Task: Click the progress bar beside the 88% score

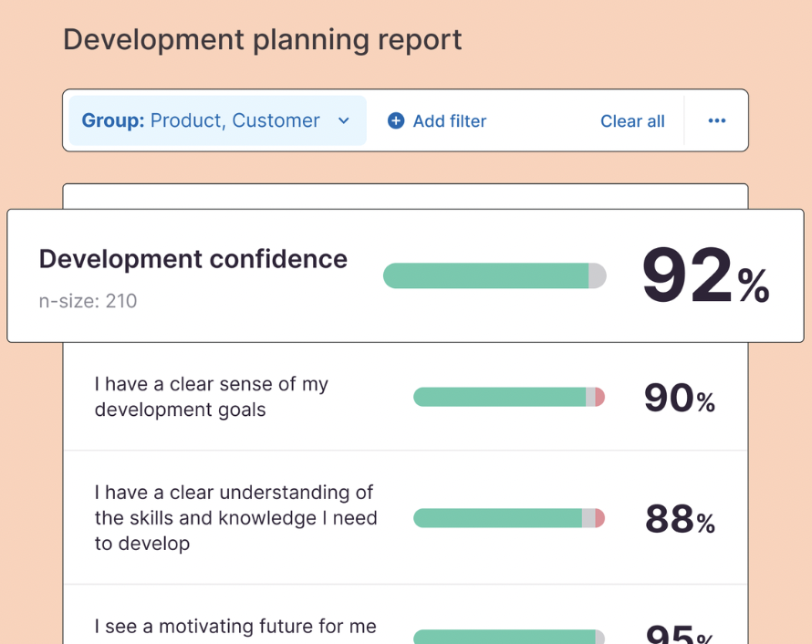Action: pyautogui.click(x=508, y=518)
